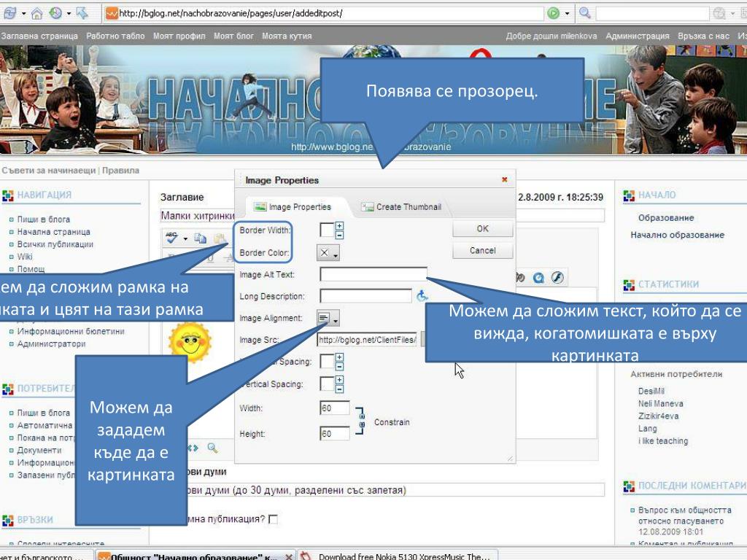
Task: Click the ABC spell check icon in editor
Action: click(172, 238)
